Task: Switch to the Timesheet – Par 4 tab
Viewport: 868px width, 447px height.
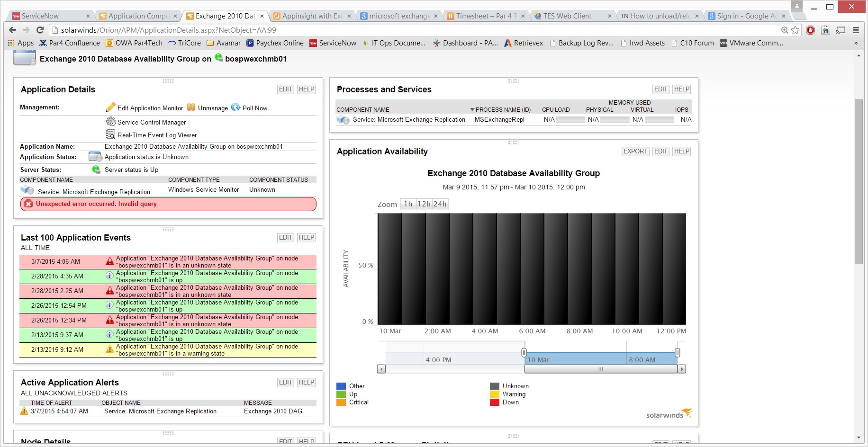Action: coord(485,16)
